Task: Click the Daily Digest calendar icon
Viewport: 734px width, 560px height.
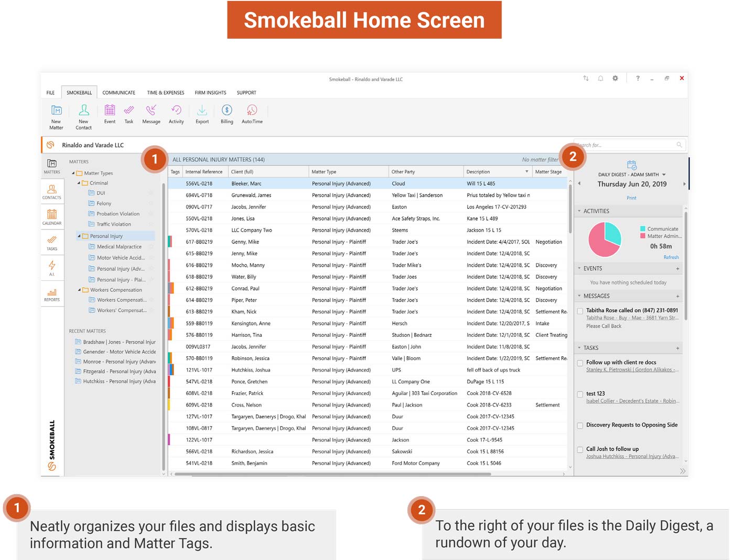Action: (632, 165)
